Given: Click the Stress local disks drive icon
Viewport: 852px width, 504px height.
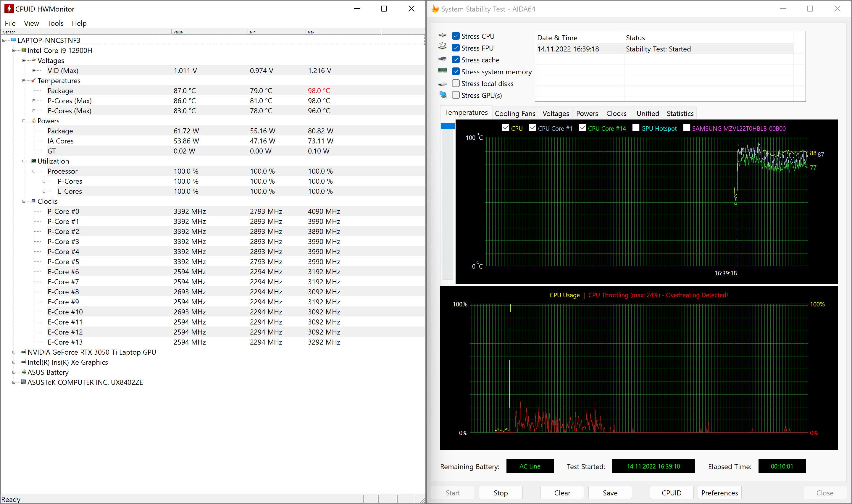Looking at the screenshot, I should [x=443, y=84].
